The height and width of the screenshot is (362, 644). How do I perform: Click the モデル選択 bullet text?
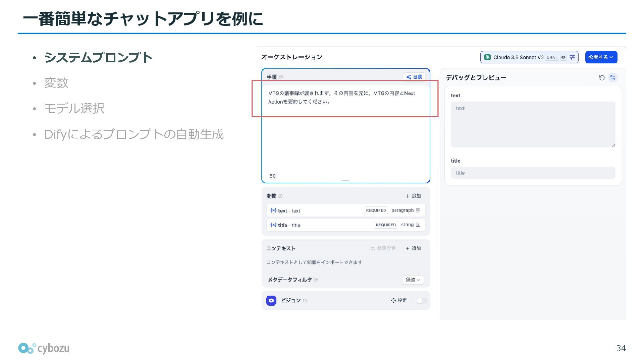(74, 108)
